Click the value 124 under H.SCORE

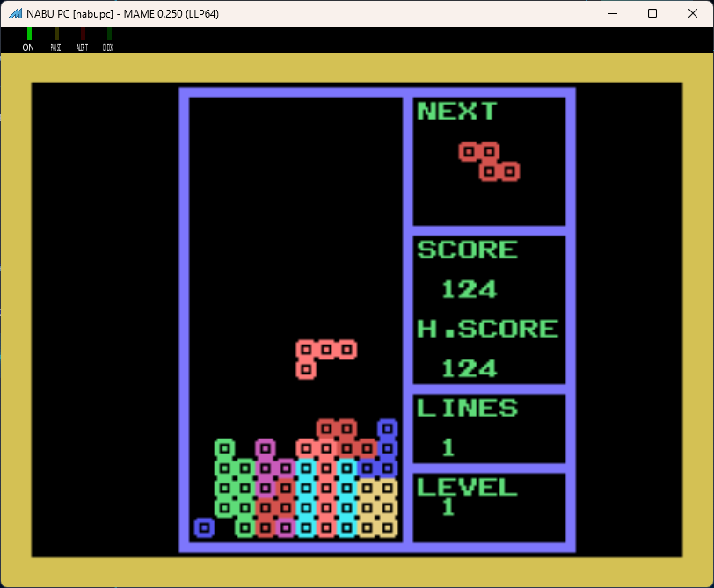pyautogui.click(x=469, y=368)
